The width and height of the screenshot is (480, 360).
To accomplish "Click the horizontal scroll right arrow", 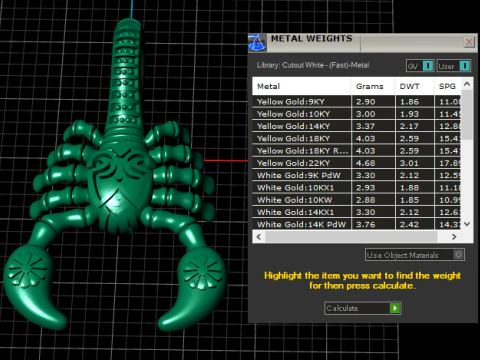I will [x=454, y=237].
